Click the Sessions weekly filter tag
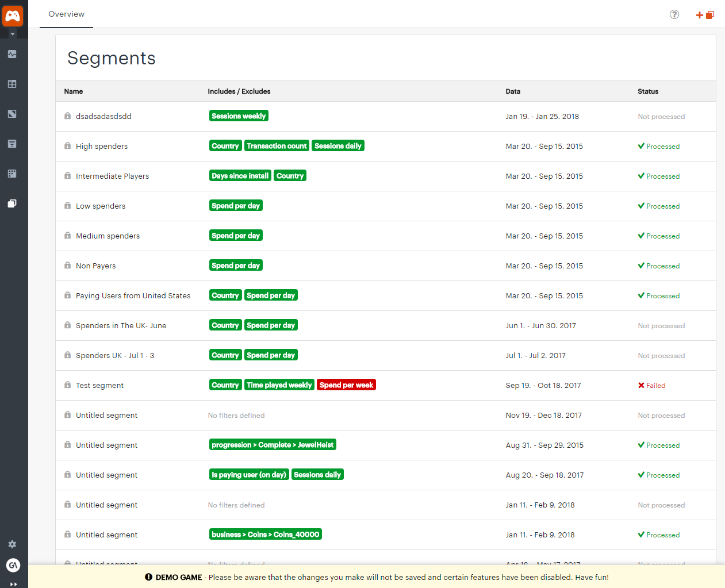Screen dimensions: 725x588 pyautogui.click(x=239, y=116)
